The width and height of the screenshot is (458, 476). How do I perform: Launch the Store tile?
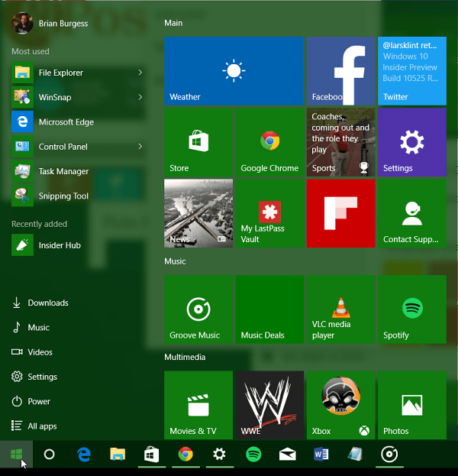[198, 142]
